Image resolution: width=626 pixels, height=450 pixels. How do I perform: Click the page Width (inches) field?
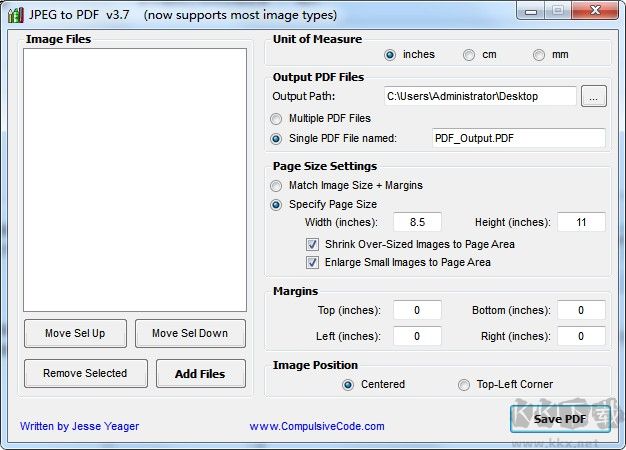click(417, 222)
